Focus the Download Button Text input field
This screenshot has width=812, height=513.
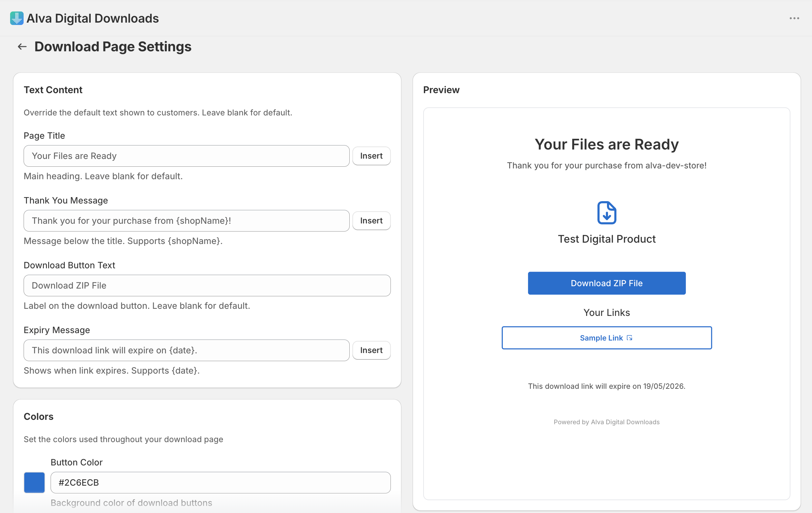207,286
